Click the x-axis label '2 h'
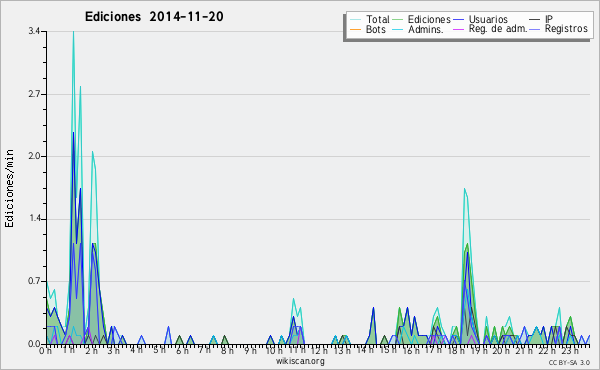 point(91,351)
